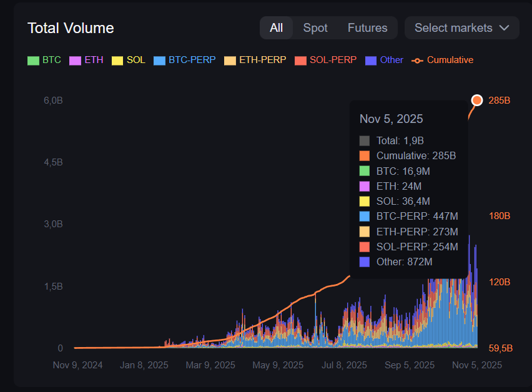Click the gray Total square in the tooltip
The height and width of the screenshot is (392, 532).
pos(364,140)
